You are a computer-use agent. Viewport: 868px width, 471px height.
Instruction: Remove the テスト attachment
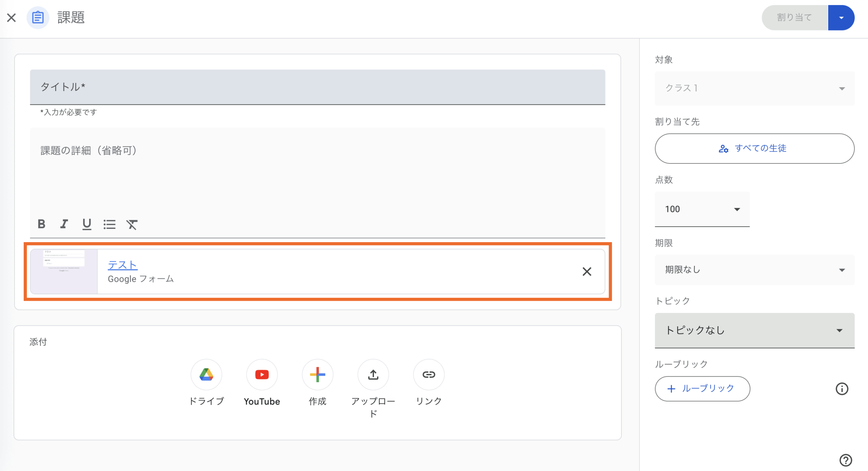point(587,272)
